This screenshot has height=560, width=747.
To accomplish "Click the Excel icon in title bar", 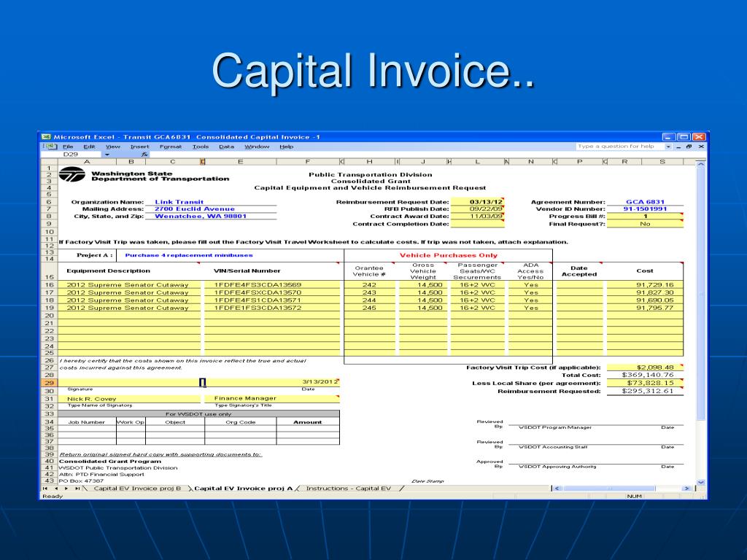I will tap(46, 137).
